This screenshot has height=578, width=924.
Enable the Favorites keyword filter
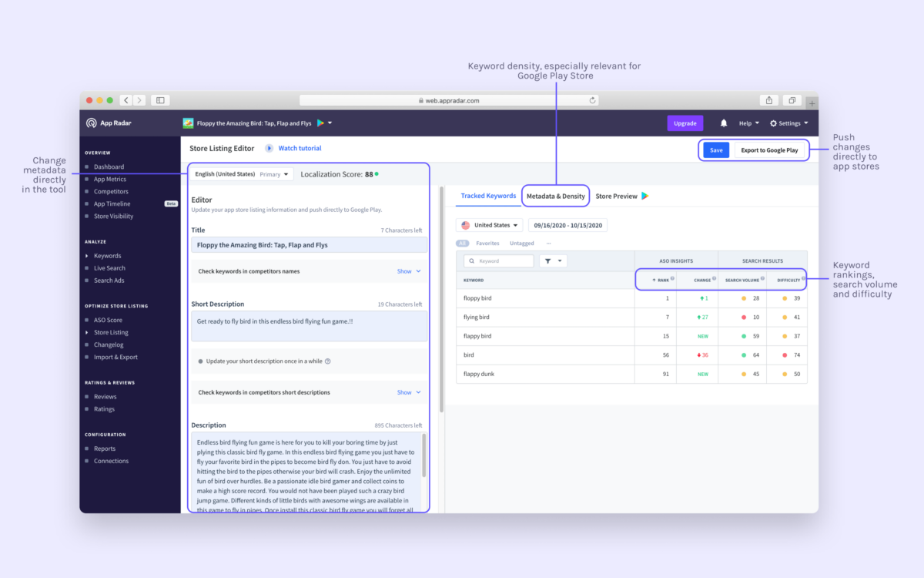click(x=487, y=243)
